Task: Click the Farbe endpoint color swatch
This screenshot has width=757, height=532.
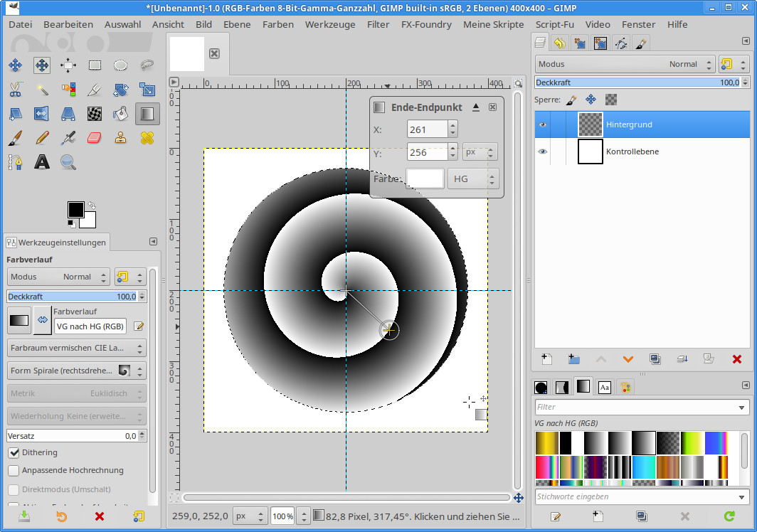Action: 425,179
